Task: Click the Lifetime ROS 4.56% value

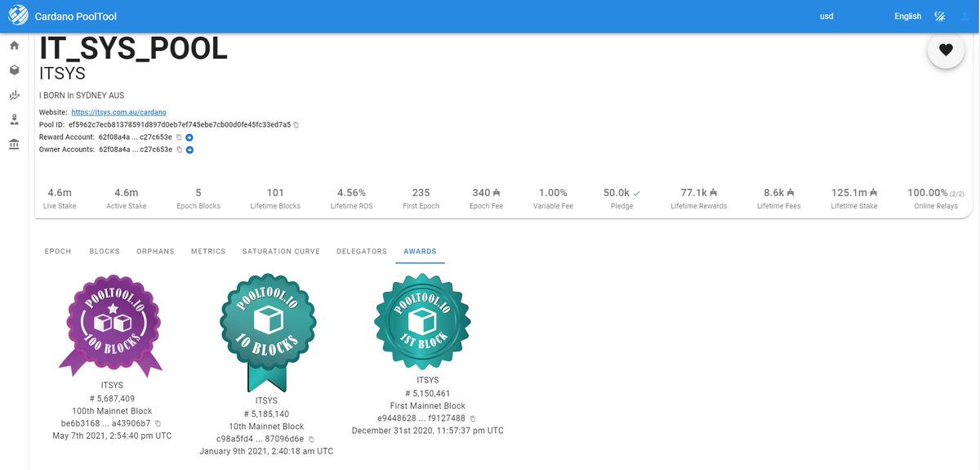Action: pyautogui.click(x=351, y=193)
